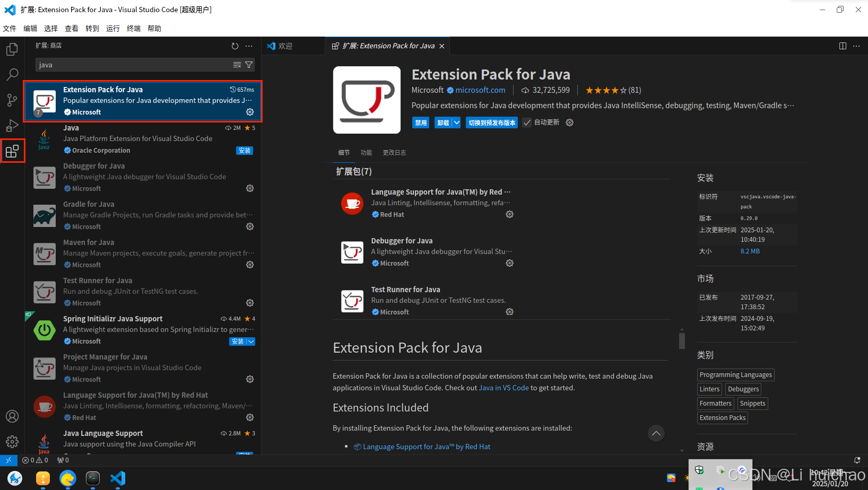This screenshot has width=868, height=490.
Task: Filter by the Linters category
Action: coord(709,389)
